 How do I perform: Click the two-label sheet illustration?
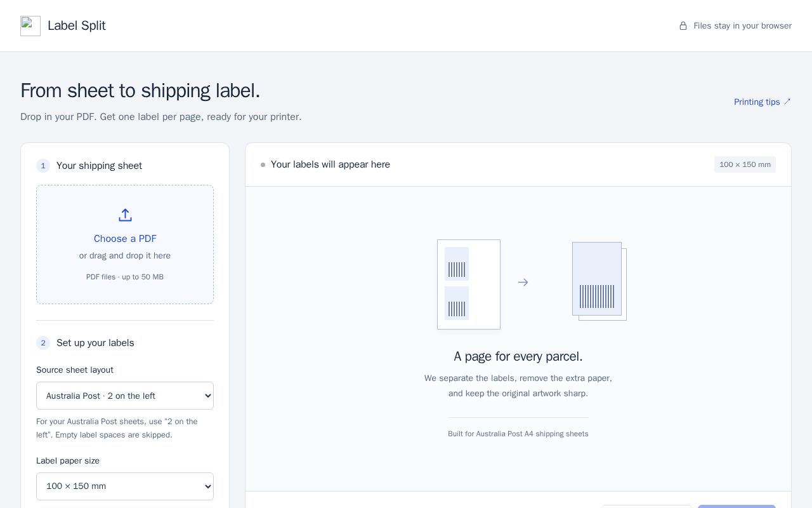(x=469, y=284)
